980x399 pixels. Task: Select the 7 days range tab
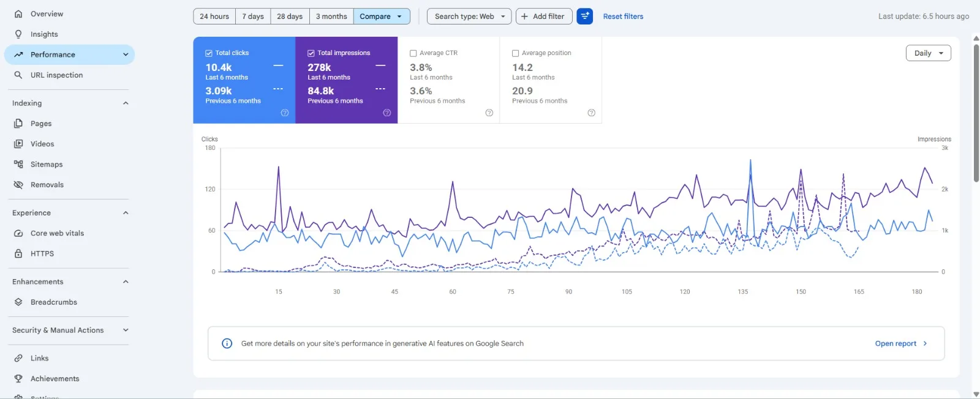coord(253,16)
